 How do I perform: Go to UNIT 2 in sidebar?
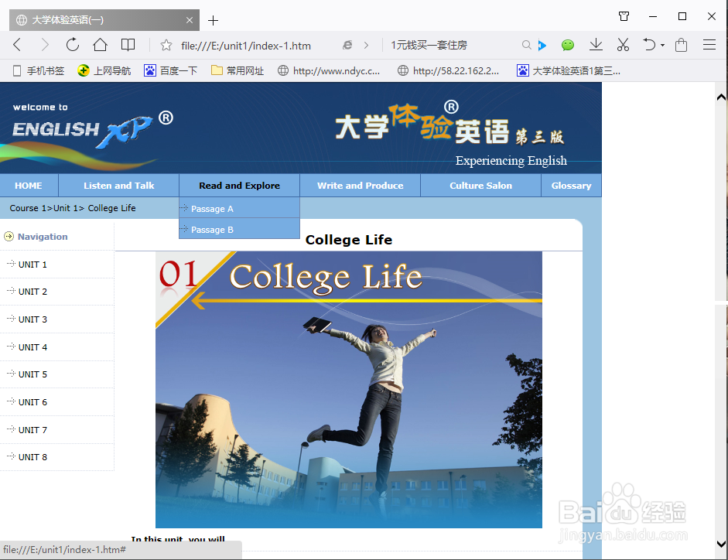tap(32, 292)
